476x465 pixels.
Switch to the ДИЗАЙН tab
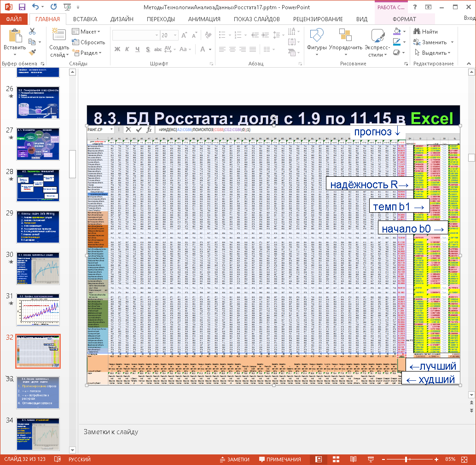122,19
